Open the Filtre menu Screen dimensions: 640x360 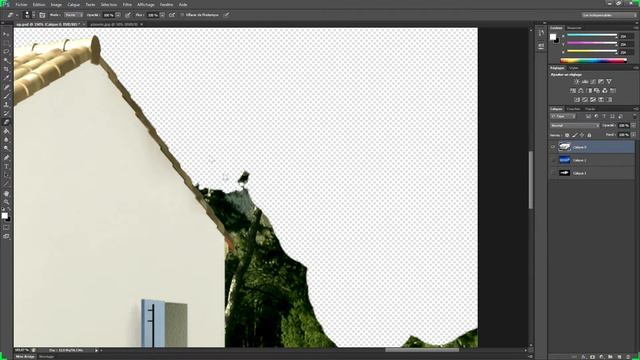(x=127, y=4)
